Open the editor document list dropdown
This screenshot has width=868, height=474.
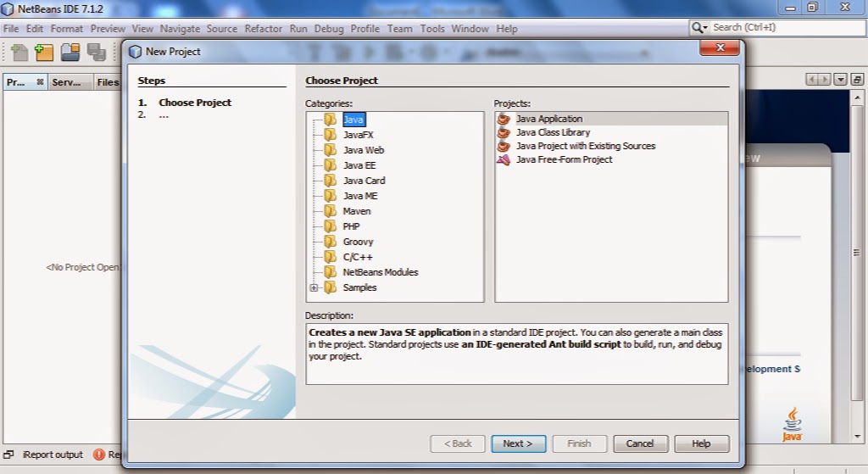point(840,80)
